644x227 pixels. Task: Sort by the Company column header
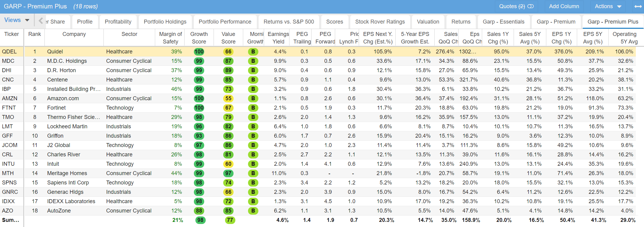pyautogui.click(x=74, y=38)
